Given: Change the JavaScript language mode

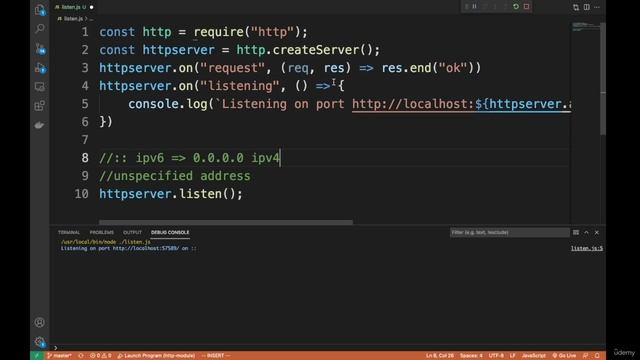Looking at the screenshot, I should [533, 356].
